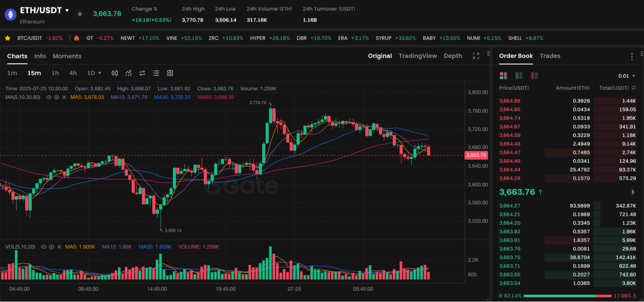Click the chart panel drag handle beside the fullscreen icon

pos(488,54)
